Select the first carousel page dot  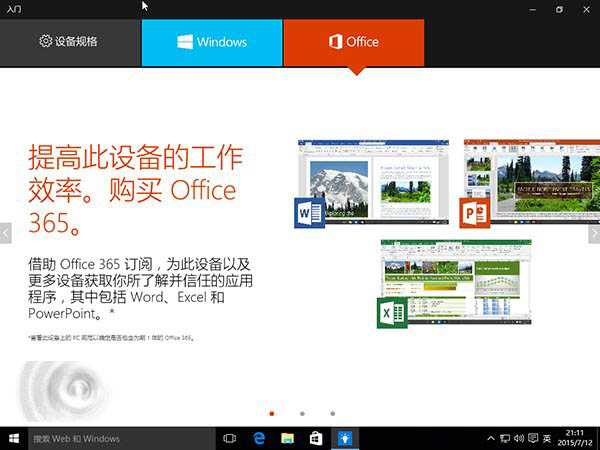[x=272, y=413]
